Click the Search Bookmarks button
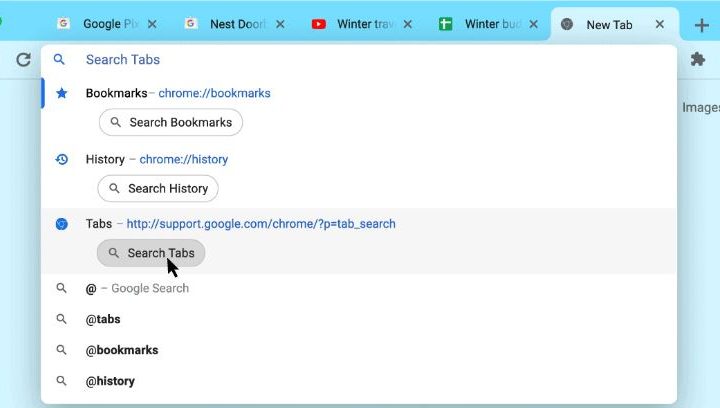720x408 pixels. 171,123
